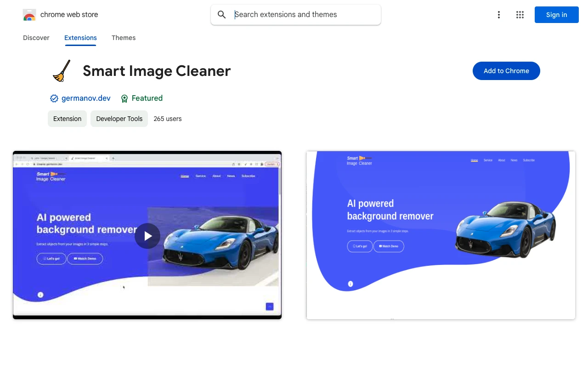The image size is (588, 368).
Task: Click the search magnifier icon
Action: click(221, 14)
